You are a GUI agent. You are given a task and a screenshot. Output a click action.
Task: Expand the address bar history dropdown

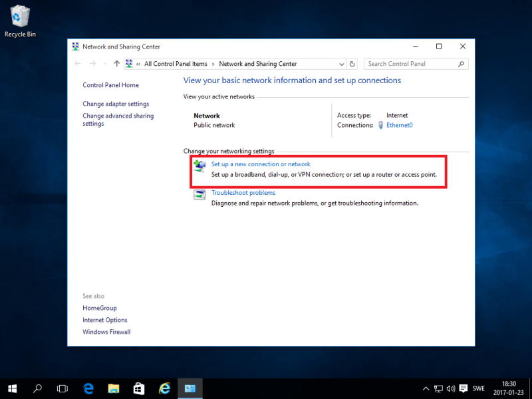(342, 64)
